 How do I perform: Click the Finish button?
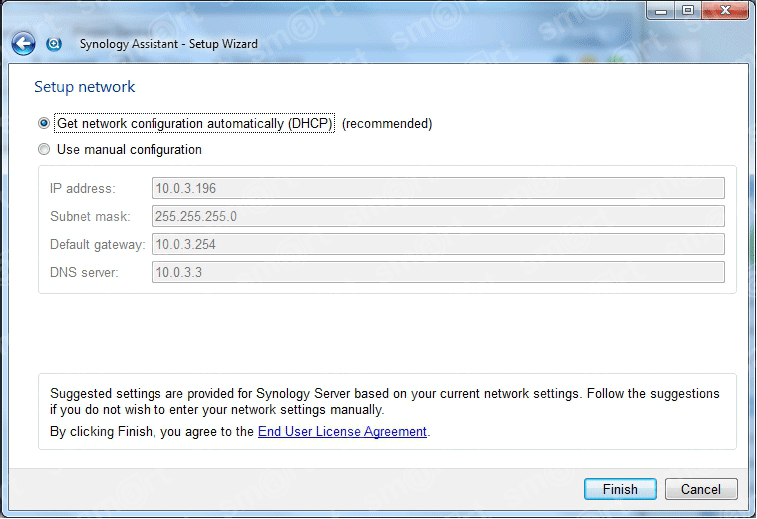[620, 489]
